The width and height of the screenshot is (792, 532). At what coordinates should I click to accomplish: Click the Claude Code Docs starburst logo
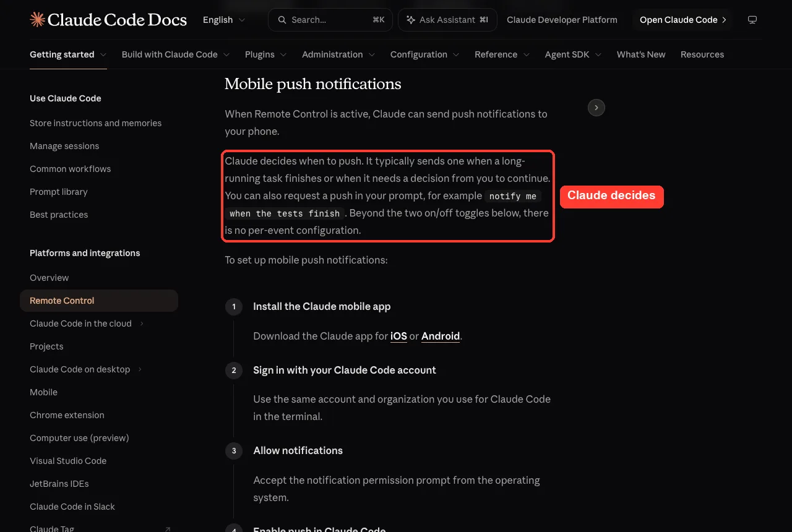[37, 20]
